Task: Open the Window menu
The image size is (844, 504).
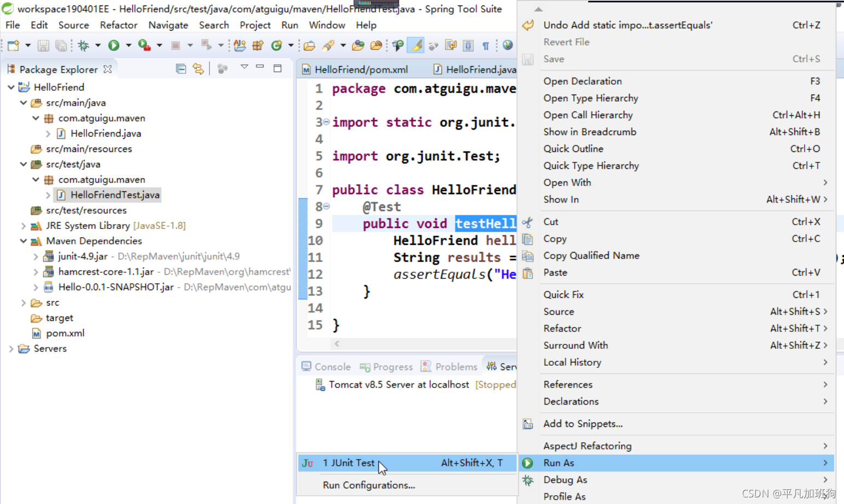Action: coord(327,25)
